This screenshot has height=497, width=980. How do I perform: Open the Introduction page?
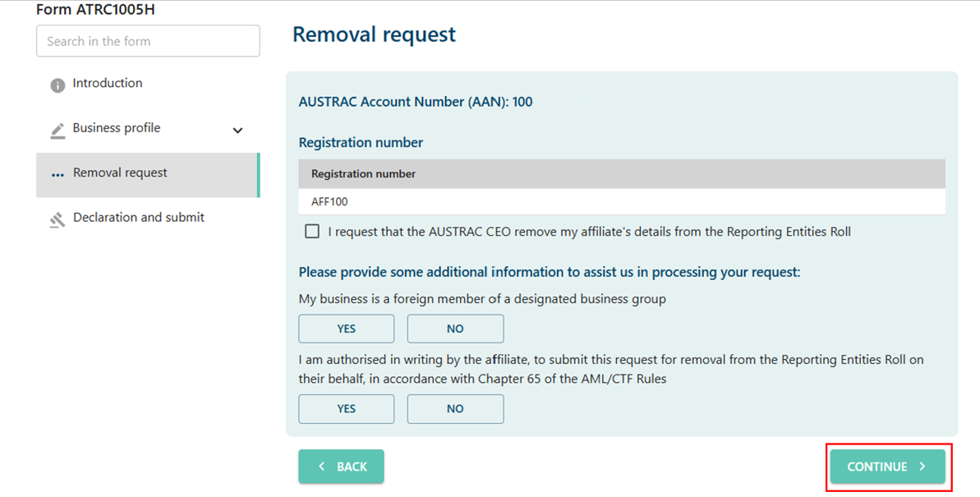(107, 83)
